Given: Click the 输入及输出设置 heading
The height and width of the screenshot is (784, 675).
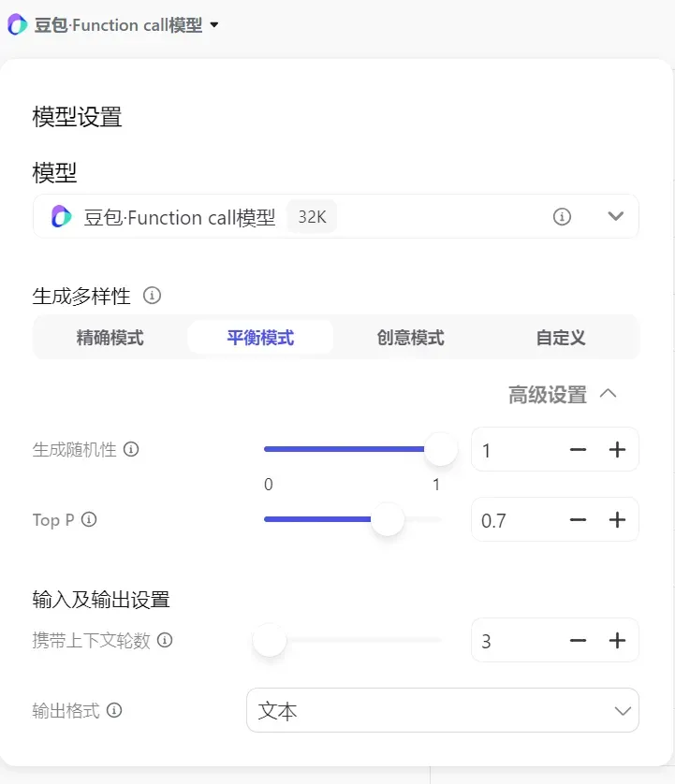Looking at the screenshot, I should [101, 599].
